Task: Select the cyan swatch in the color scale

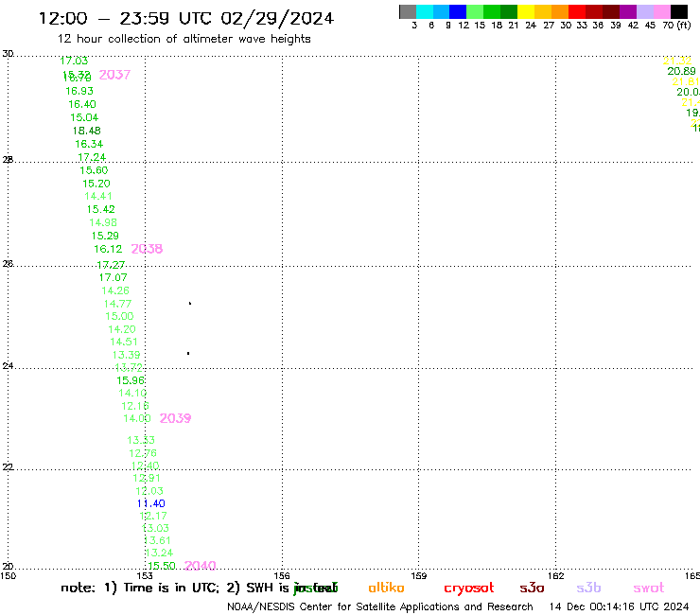Action: [x=425, y=11]
